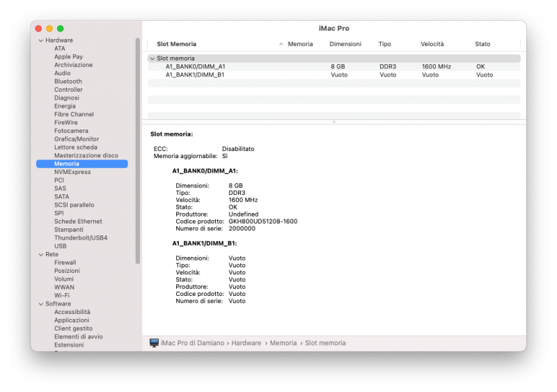
Task: Click Hardware in the bottom path bar
Action: tap(246, 343)
